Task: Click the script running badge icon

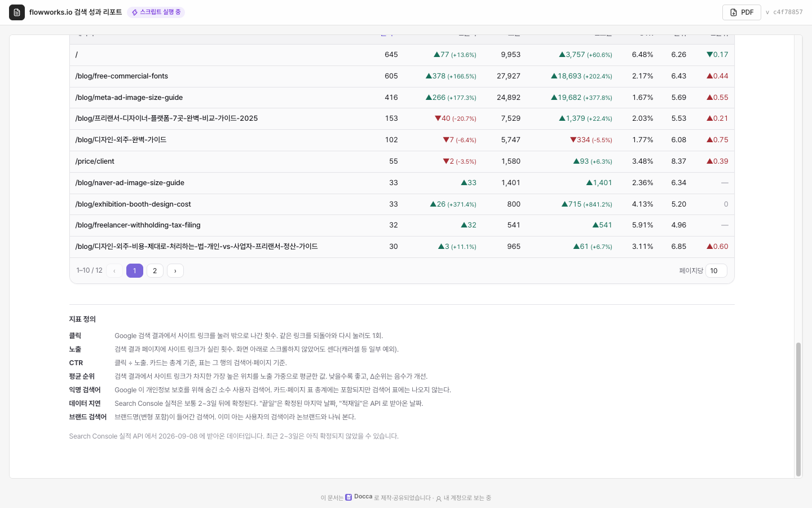Action: [135, 12]
